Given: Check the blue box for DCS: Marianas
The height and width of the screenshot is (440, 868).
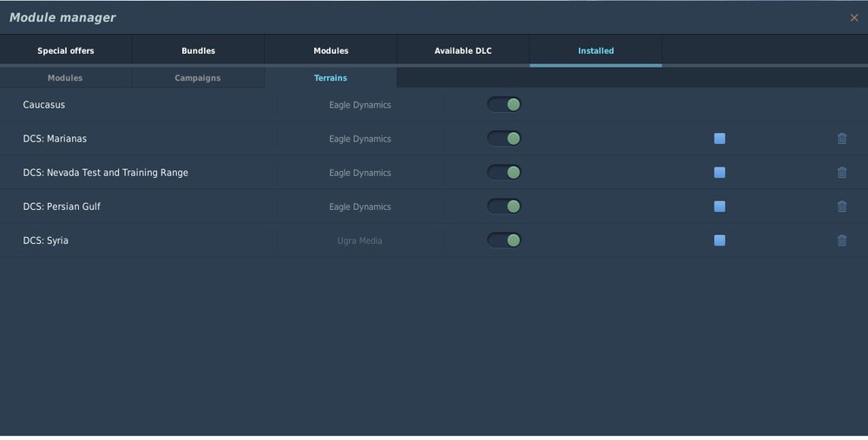Looking at the screenshot, I should coord(720,139).
